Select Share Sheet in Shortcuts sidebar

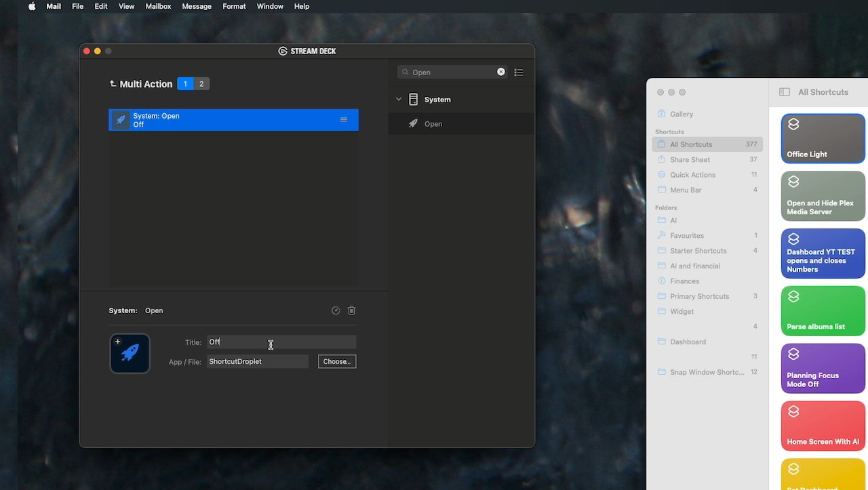707,160
